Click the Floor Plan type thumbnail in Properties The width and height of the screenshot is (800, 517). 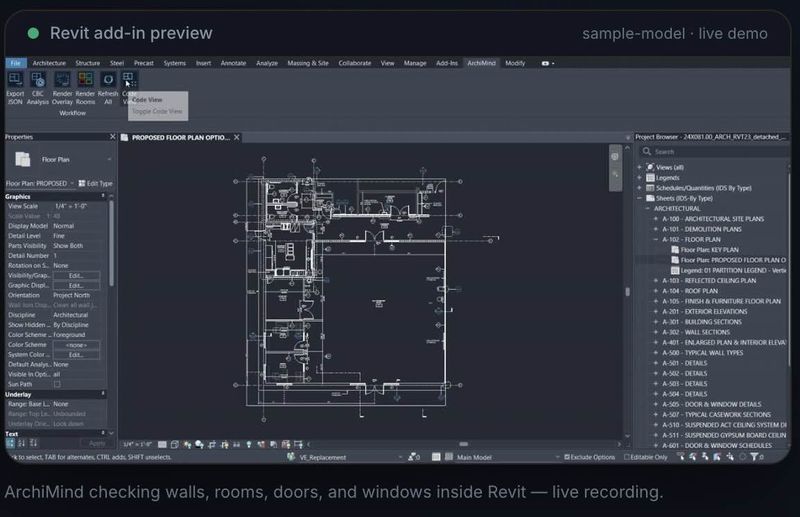pyautogui.click(x=22, y=159)
